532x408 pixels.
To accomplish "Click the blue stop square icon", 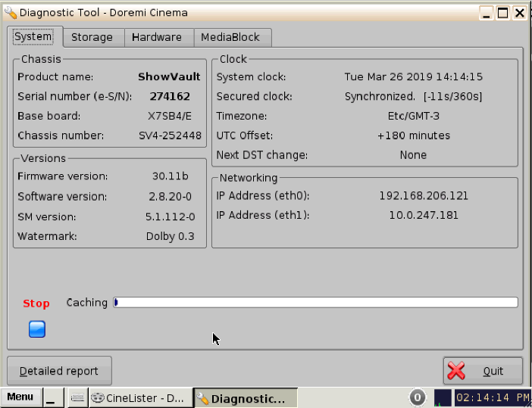I will point(37,329).
